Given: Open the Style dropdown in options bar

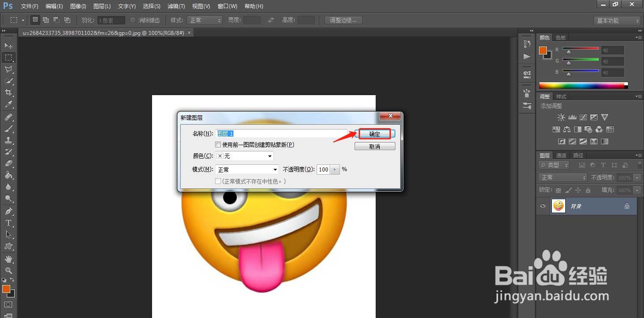Looking at the screenshot, I should [205, 20].
